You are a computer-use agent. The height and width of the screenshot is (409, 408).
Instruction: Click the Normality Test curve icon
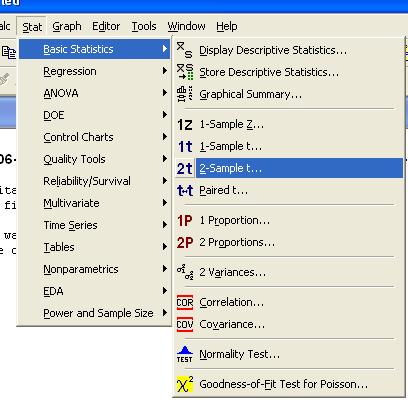(x=185, y=354)
